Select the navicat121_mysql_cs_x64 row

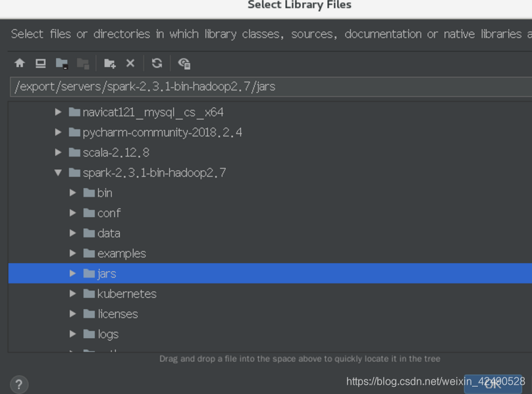(x=270, y=112)
